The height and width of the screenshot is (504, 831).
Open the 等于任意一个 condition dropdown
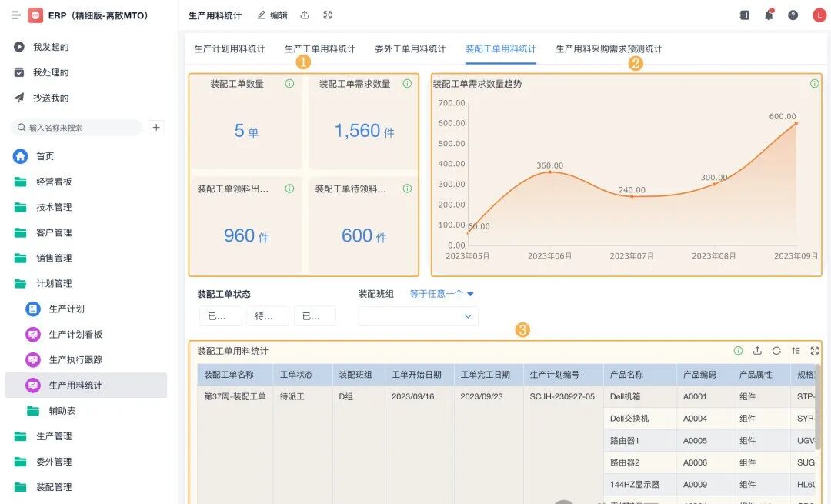coord(442,294)
